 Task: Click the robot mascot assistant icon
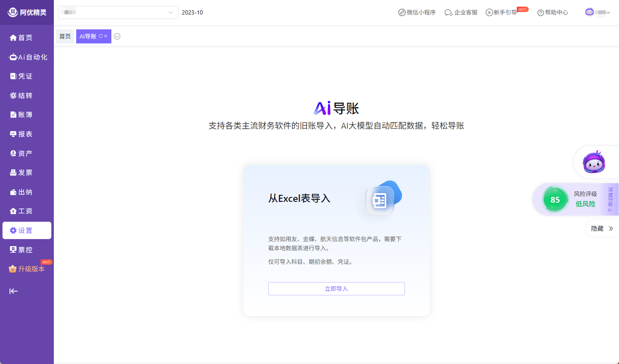tap(594, 162)
